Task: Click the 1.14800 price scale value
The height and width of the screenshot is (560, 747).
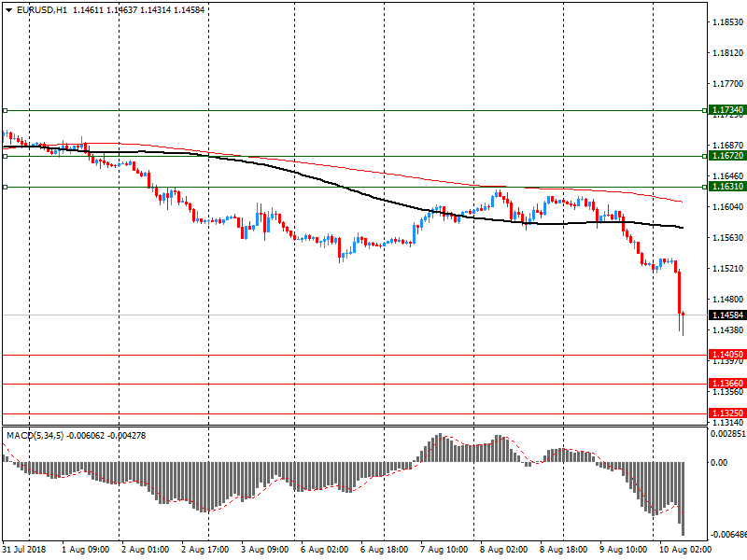Action: (x=728, y=300)
